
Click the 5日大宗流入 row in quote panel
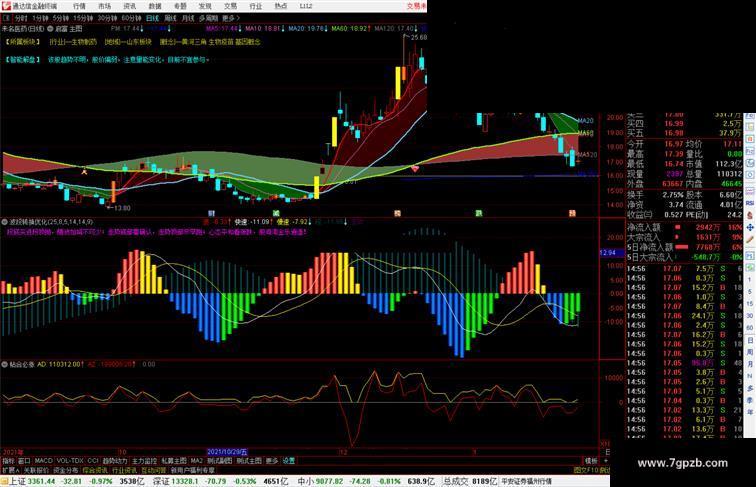click(684, 257)
